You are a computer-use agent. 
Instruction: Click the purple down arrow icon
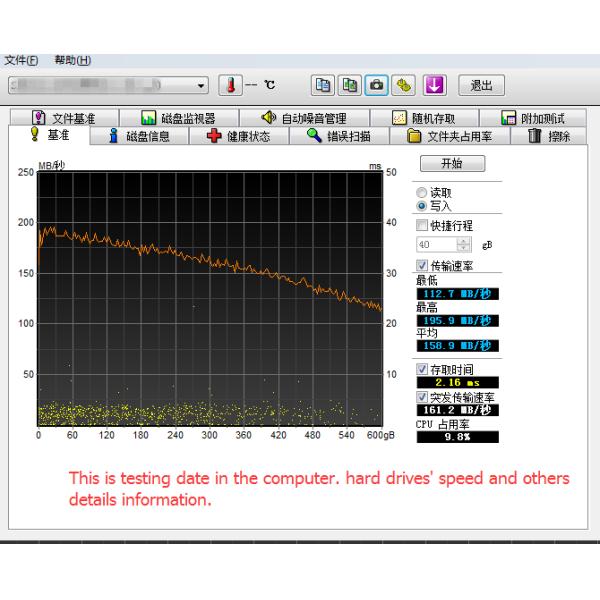[x=434, y=85]
